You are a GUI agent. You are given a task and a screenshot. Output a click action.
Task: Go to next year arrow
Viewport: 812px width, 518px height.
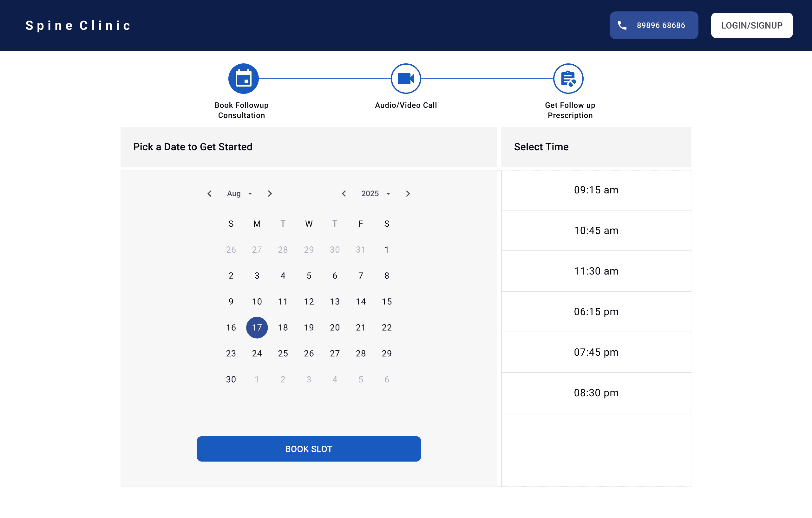pos(408,193)
